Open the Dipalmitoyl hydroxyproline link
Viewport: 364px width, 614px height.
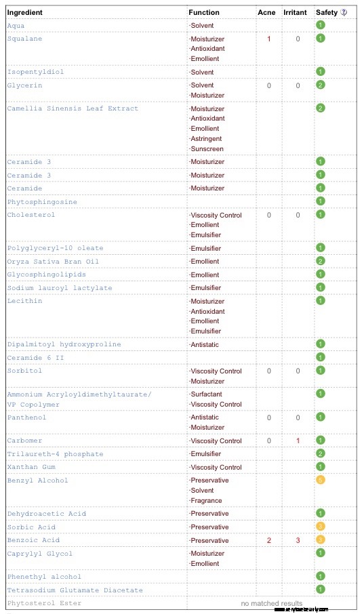point(64,344)
